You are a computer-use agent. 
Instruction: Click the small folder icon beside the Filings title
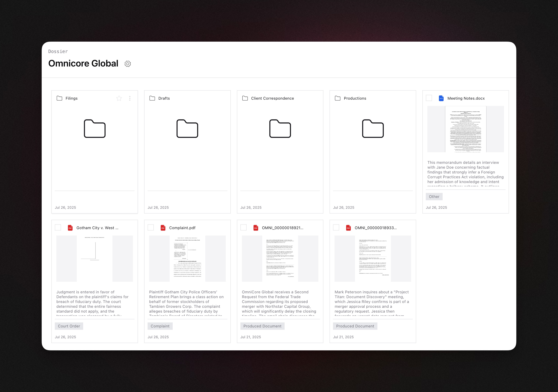pos(59,98)
